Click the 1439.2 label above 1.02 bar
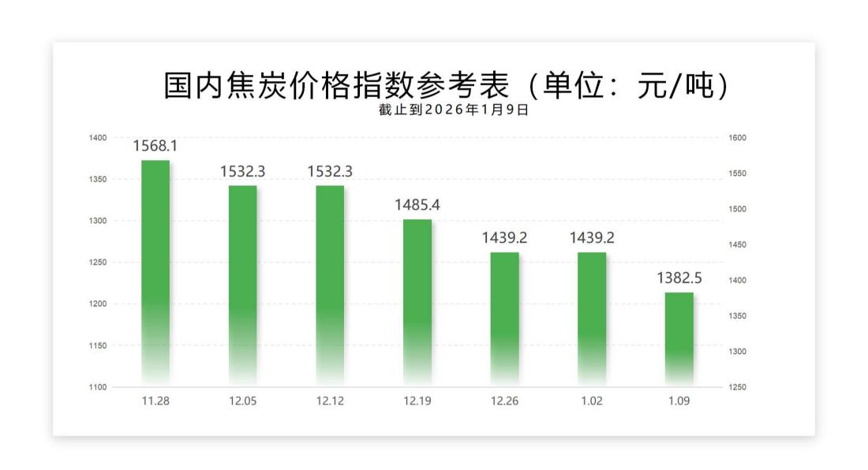The width and height of the screenshot is (868, 470). (592, 238)
